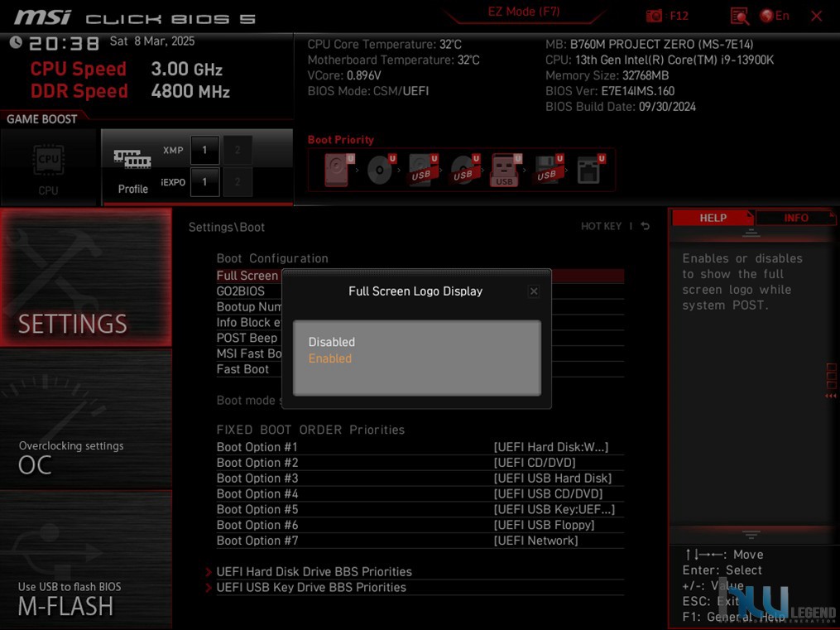Click the collapse handle above help text
This screenshot has height=630, width=840.
point(751,233)
